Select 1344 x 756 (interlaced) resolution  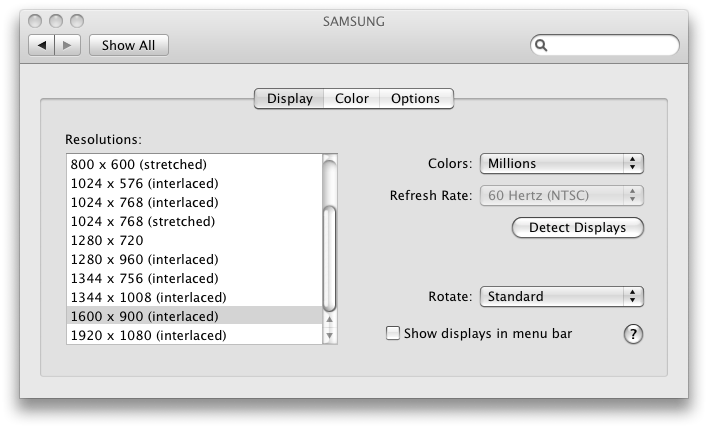pyautogui.click(x=194, y=278)
